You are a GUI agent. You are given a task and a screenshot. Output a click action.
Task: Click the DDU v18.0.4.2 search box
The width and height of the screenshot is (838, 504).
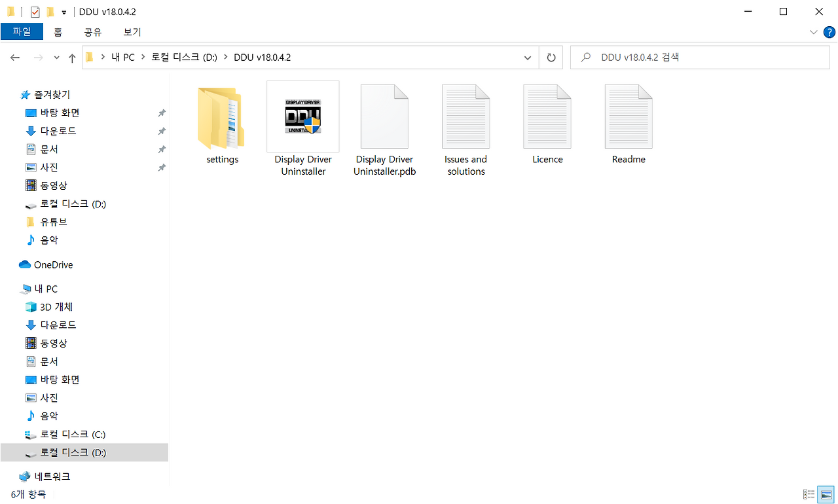tap(700, 57)
